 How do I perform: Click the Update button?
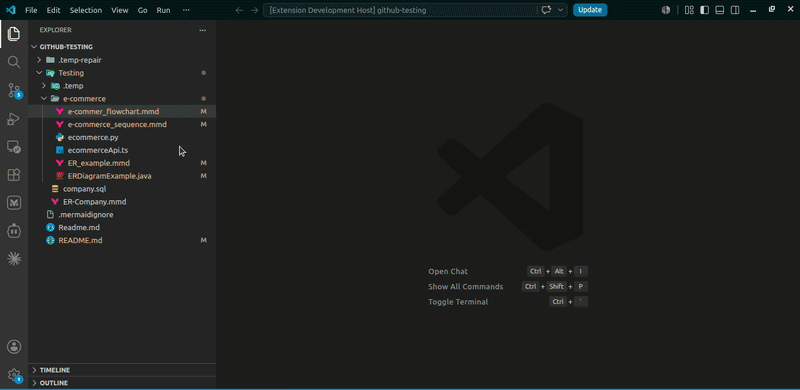coord(590,10)
